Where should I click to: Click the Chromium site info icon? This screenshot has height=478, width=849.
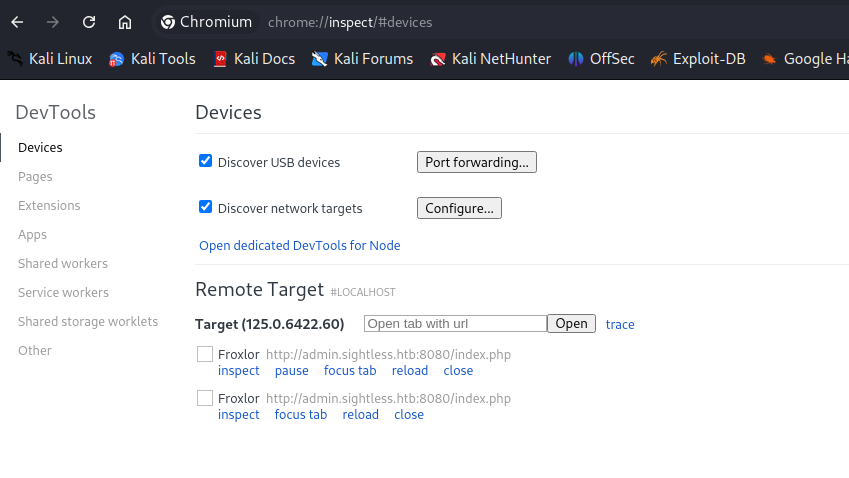tap(168, 22)
